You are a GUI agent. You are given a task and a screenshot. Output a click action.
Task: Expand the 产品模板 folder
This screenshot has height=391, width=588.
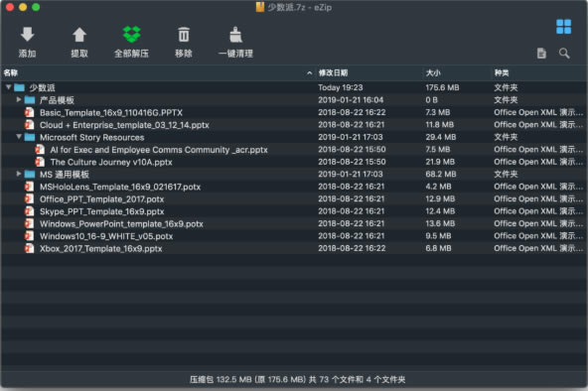[19, 99]
